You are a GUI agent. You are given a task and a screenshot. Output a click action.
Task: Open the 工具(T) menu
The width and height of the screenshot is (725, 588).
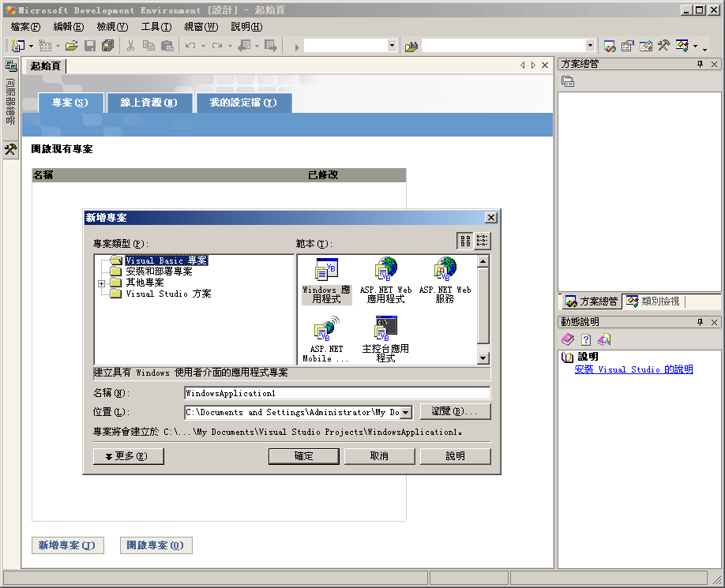(x=156, y=27)
